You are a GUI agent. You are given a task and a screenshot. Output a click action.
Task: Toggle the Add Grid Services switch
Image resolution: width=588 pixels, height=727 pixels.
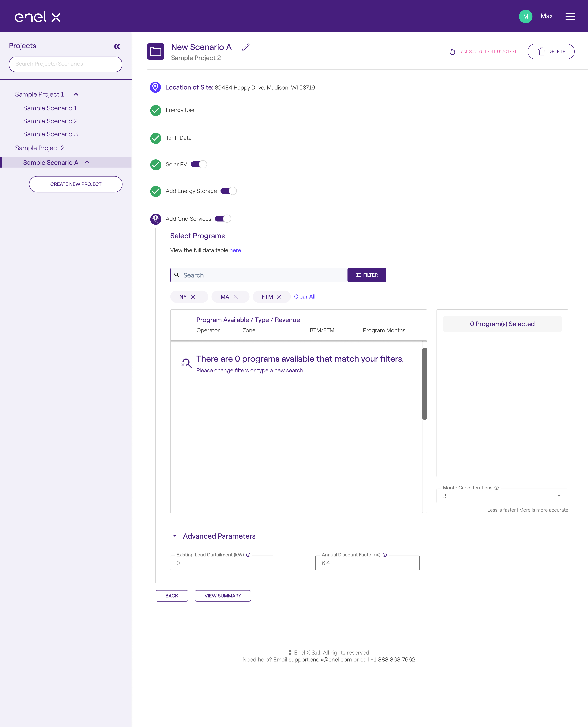click(223, 219)
